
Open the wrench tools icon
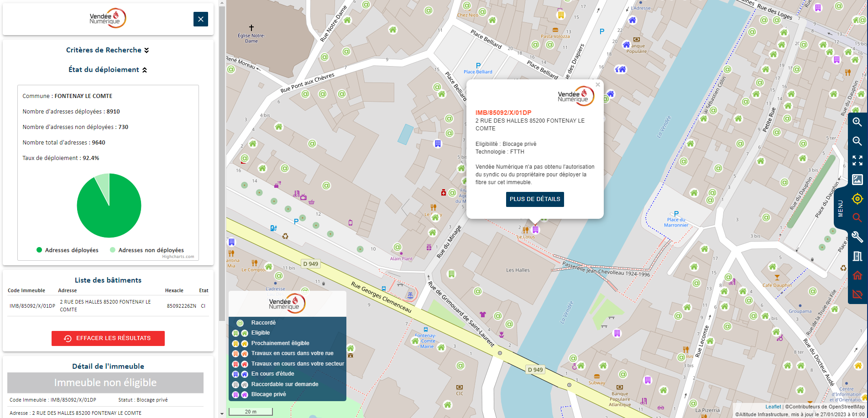(857, 237)
